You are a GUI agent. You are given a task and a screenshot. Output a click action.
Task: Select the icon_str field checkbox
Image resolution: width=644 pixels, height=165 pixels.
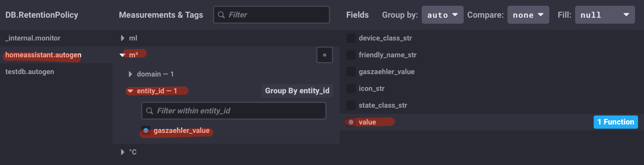click(x=351, y=88)
